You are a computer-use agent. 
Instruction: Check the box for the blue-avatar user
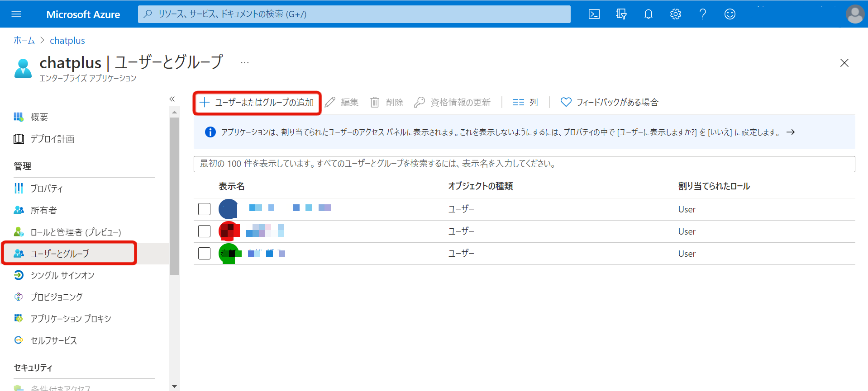point(205,209)
